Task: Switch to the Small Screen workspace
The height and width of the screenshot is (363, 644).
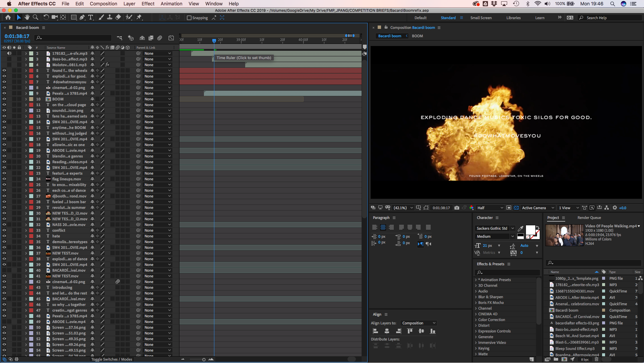Action: coord(481,18)
